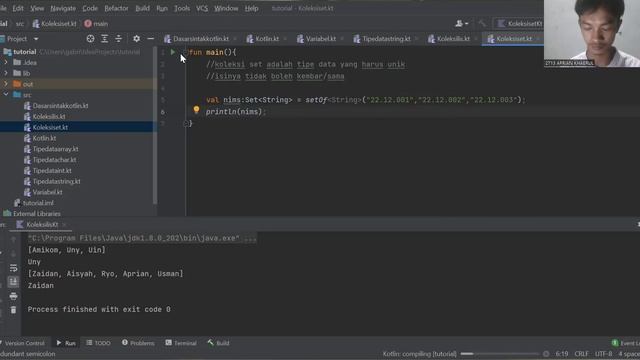Click the Expand All icon in Project toolbar
Screen dimensions: 640x360
[x=104, y=38]
